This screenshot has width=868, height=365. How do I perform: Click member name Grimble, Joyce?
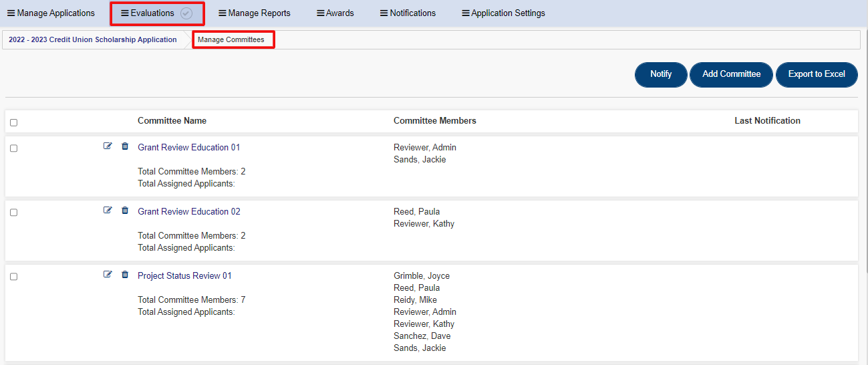point(422,275)
